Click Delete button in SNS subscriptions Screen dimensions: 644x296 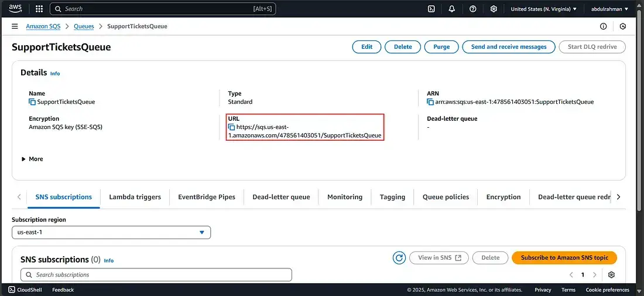(491, 258)
